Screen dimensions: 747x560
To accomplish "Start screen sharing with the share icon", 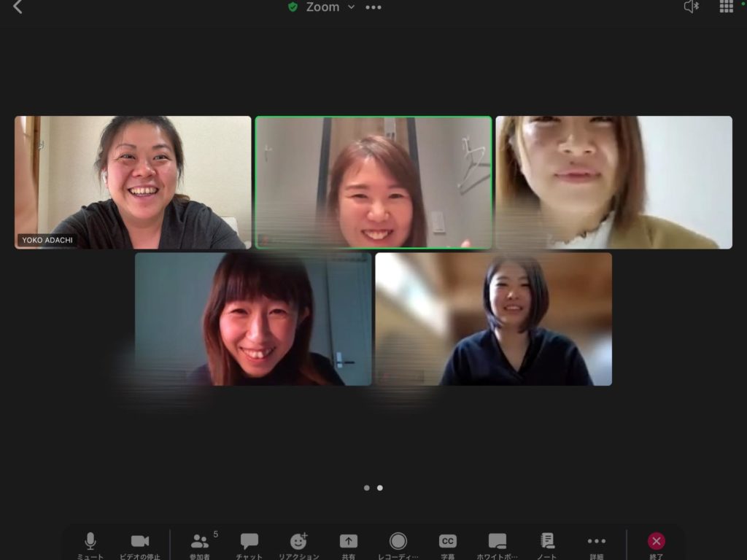I will pyautogui.click(x=349, y=542).
